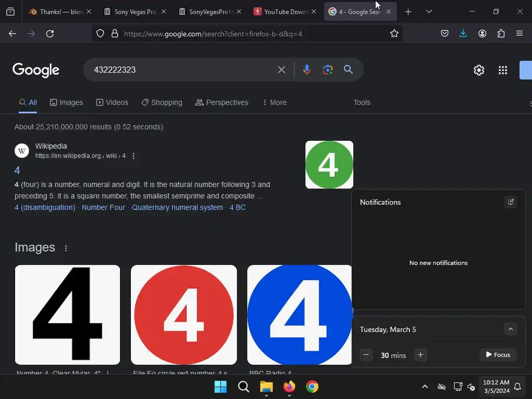Open Firefox downloads panel
This screenshot has height=399, width=532.
[x=463, y=34]
